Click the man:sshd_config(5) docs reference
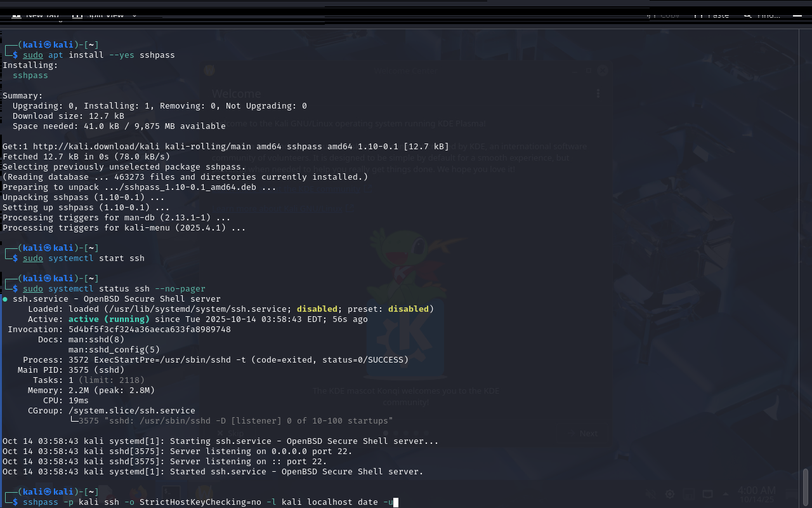This screenshot has height=508, width=812. coord(114,350)
